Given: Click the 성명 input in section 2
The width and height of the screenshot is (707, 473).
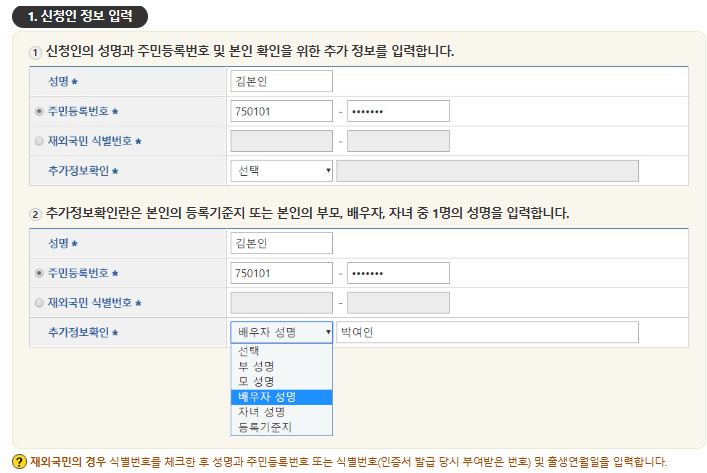Looking at the screenshot, I should coord(281,243).
